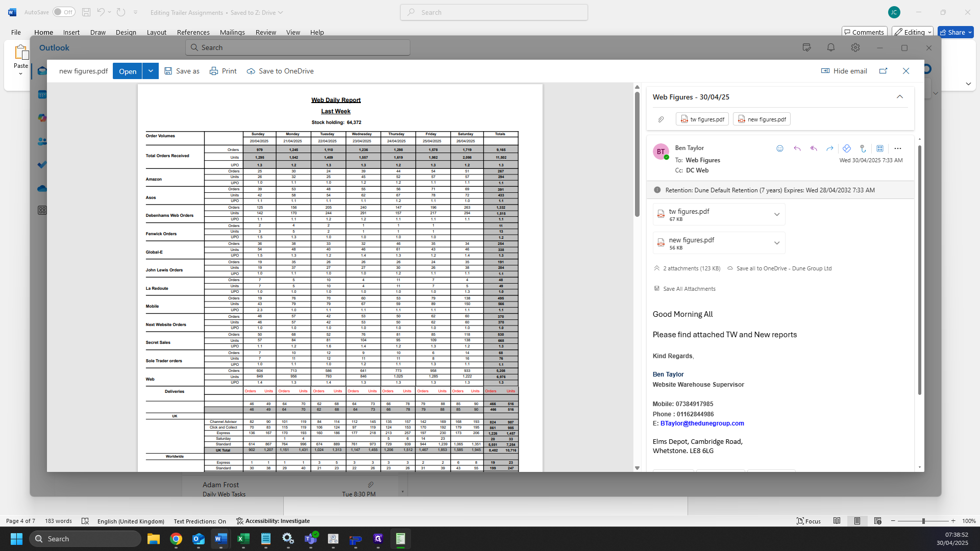This screenshot has height=551, width=980.
Task: Open the Outlook To Do checkmark icon
Action: click(x=42, y=164)
